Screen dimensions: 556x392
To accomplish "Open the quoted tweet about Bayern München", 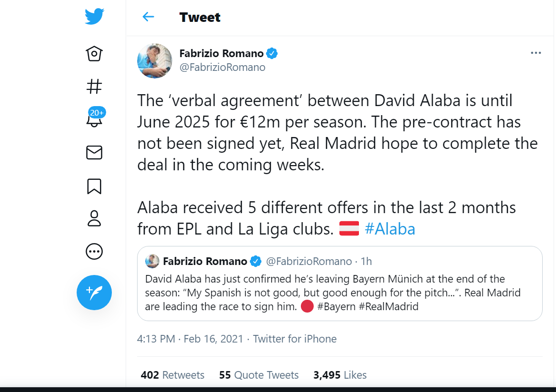I will pos(340,284).
